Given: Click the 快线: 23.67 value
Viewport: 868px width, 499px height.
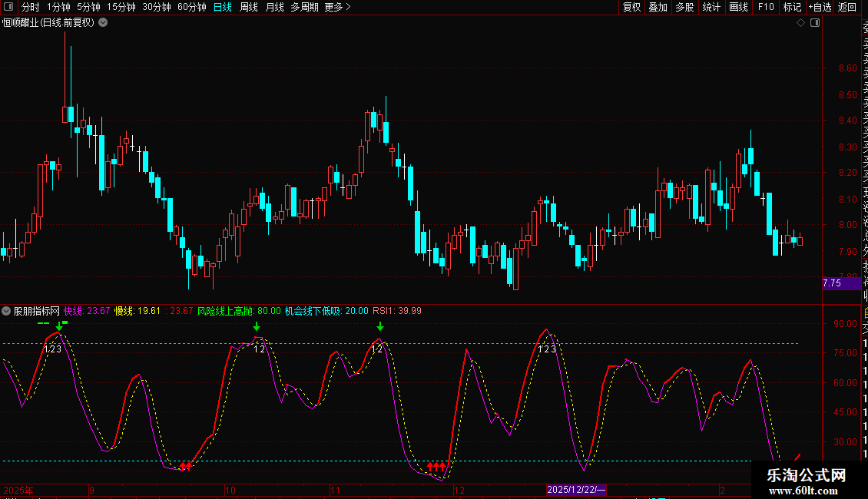Looking at the screenshot, I should (x=87, y=311).
